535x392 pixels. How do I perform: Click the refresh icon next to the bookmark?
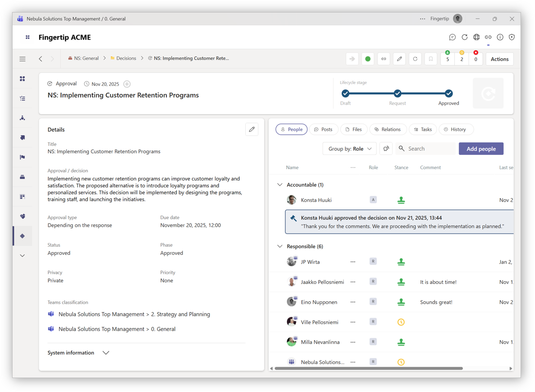click(x=415, y=59)
